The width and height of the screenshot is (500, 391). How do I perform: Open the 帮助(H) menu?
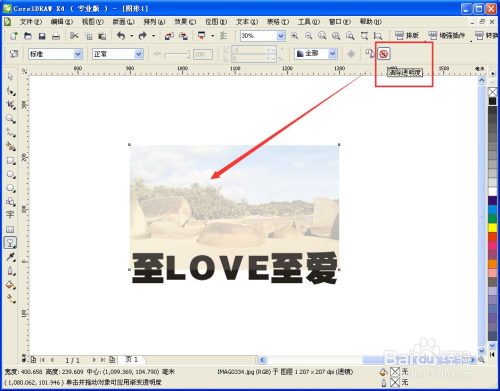pyautogui.click(x=371, y=22)
